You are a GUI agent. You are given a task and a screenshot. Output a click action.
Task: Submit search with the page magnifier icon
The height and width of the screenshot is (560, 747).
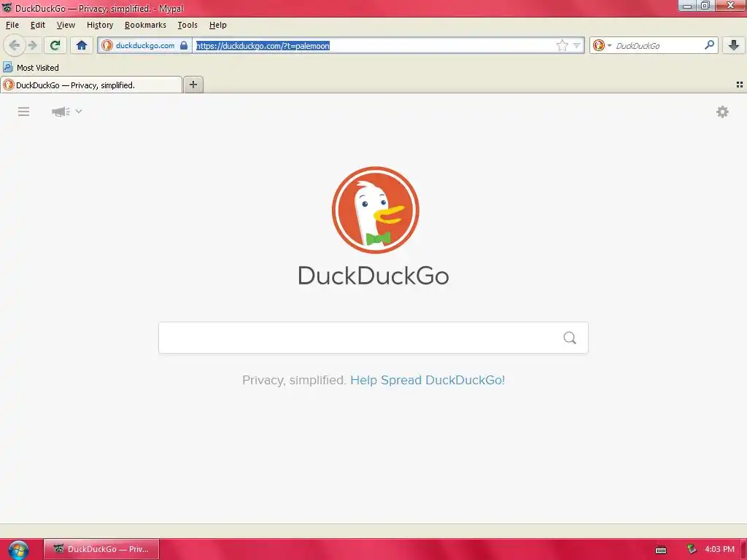(x=570, y=338)
